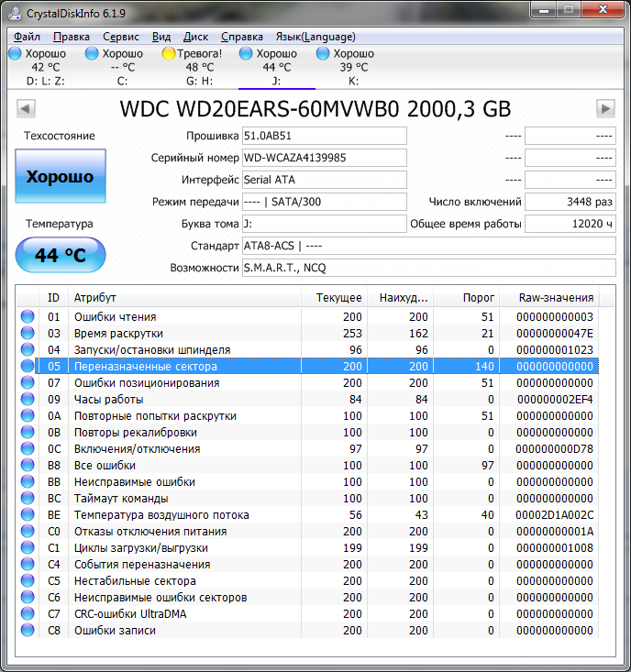Click the Режим передачи field SATA/300
The height and width of the screenshot is (672, 631).
coord(325,202)
